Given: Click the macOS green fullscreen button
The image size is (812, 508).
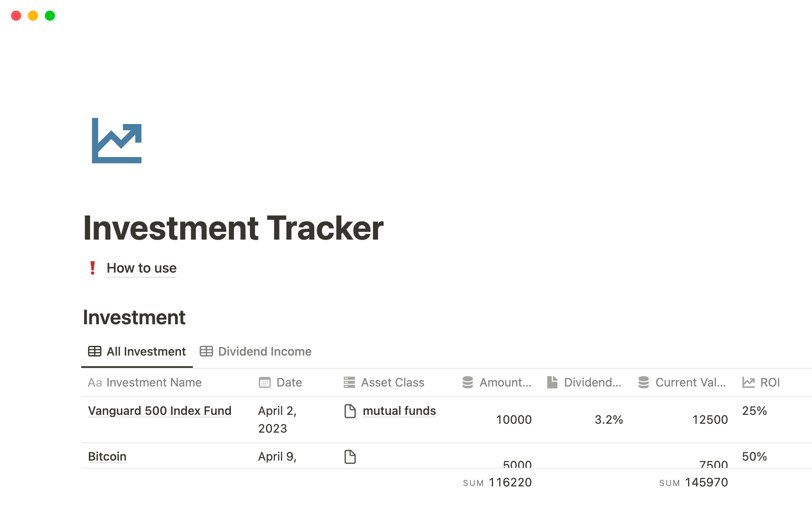Looking at the screenshot, I should (x=50, y=16).
